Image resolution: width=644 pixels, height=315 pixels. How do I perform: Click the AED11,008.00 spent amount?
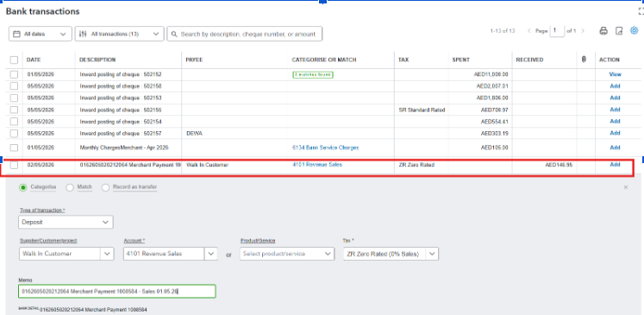(491, 74)
